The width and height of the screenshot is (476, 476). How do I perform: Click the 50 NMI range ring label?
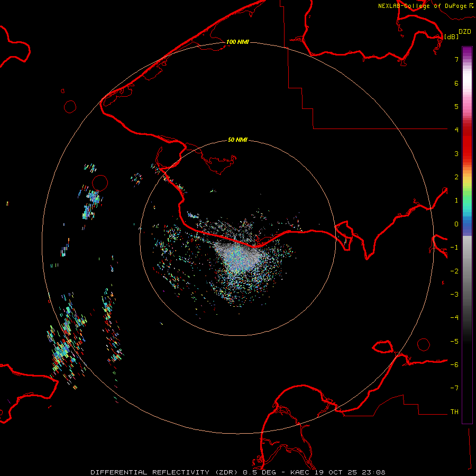click(237, 140)
